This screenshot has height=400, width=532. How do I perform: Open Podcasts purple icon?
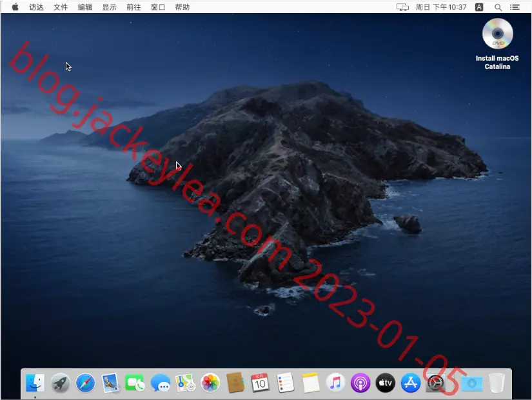click(360, 383)
